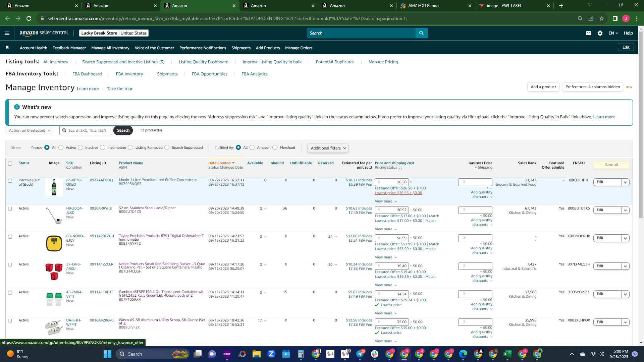This screenshot has width=644, height=362.
Task: Click the black Search button beside SKU field
Action: tap(123, 130)
